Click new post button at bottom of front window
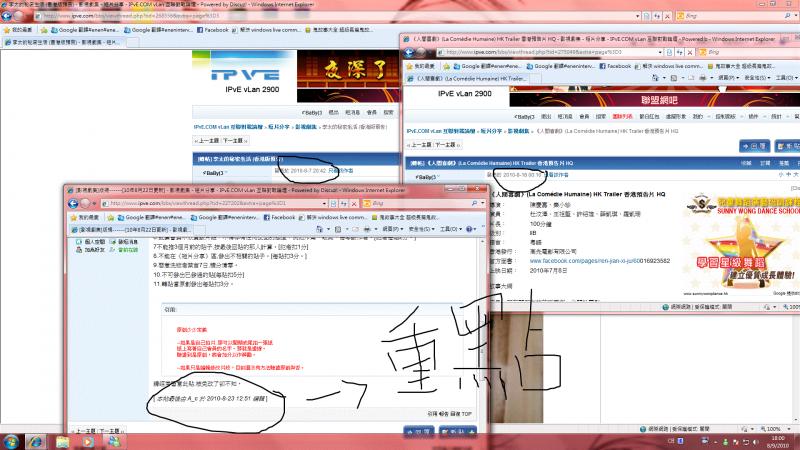This screenshot has height=450, width=800. tap(458, 432)
